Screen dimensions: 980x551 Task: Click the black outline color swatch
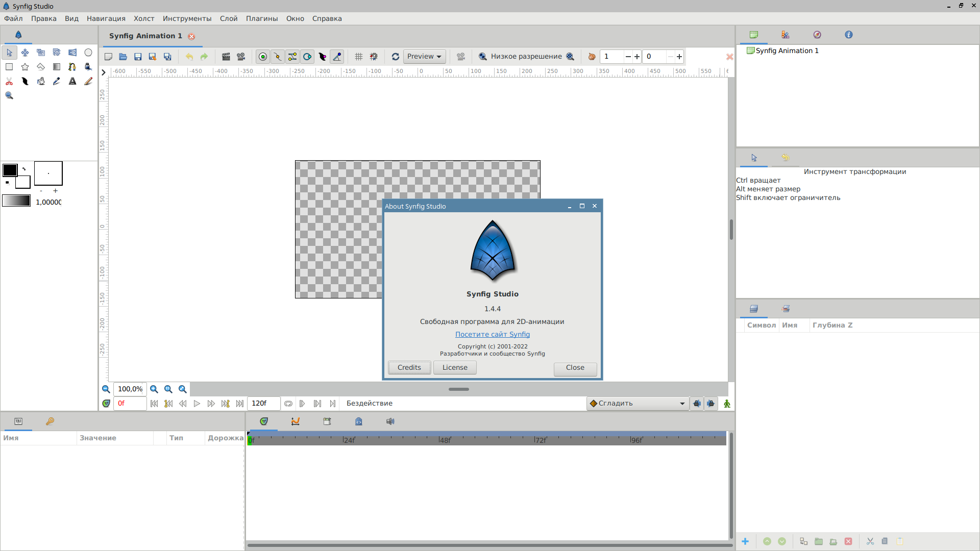tap(10, 170)
